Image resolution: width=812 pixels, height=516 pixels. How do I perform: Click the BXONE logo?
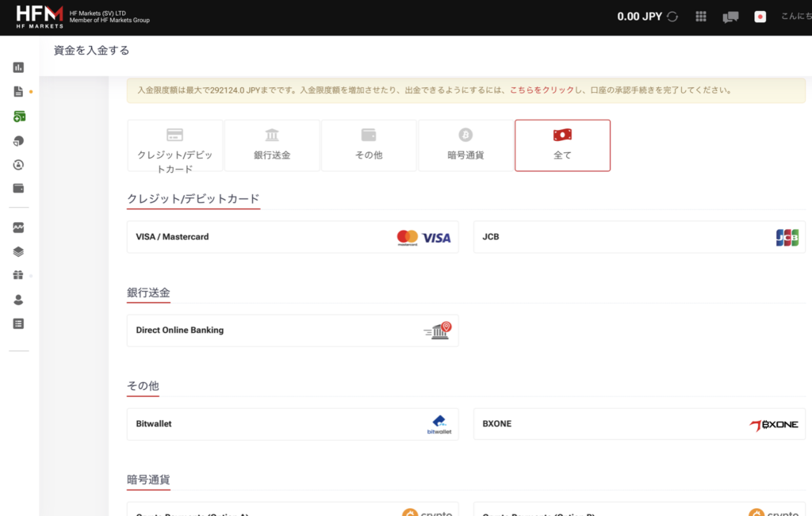click(774, 424)
